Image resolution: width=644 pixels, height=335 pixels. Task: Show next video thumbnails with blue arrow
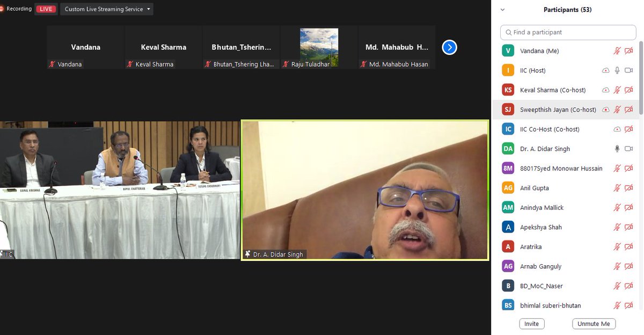tap(449, 47)
